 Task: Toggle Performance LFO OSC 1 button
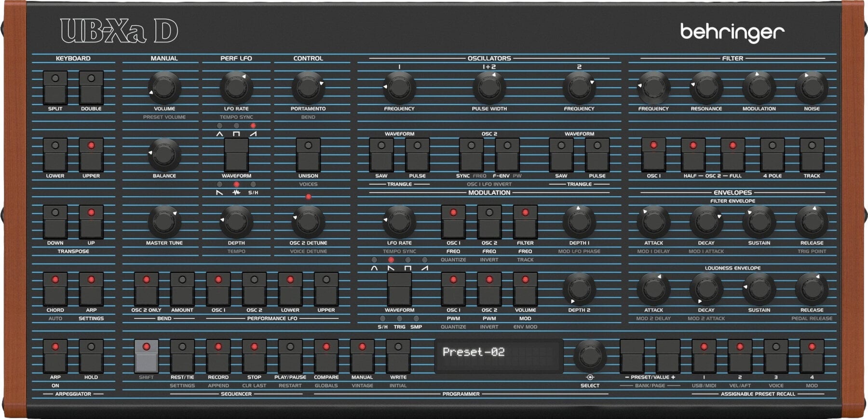point(218,289)
